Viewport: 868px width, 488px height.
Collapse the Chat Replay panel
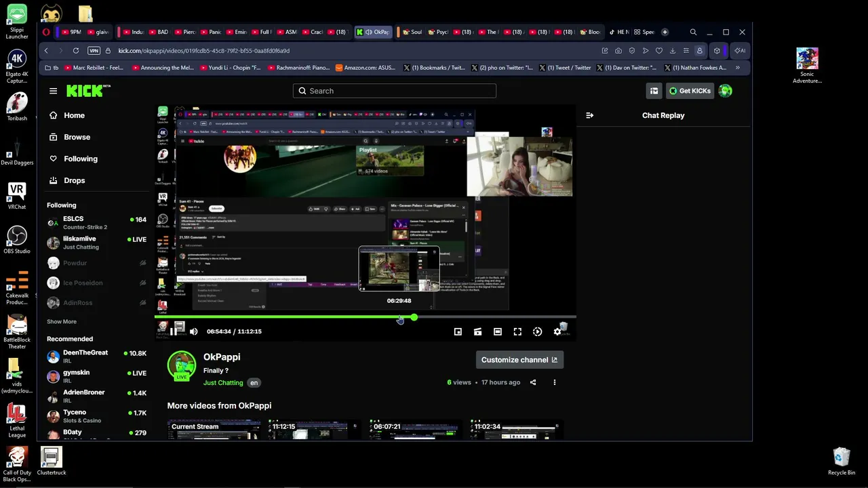[x=589, y=115]
